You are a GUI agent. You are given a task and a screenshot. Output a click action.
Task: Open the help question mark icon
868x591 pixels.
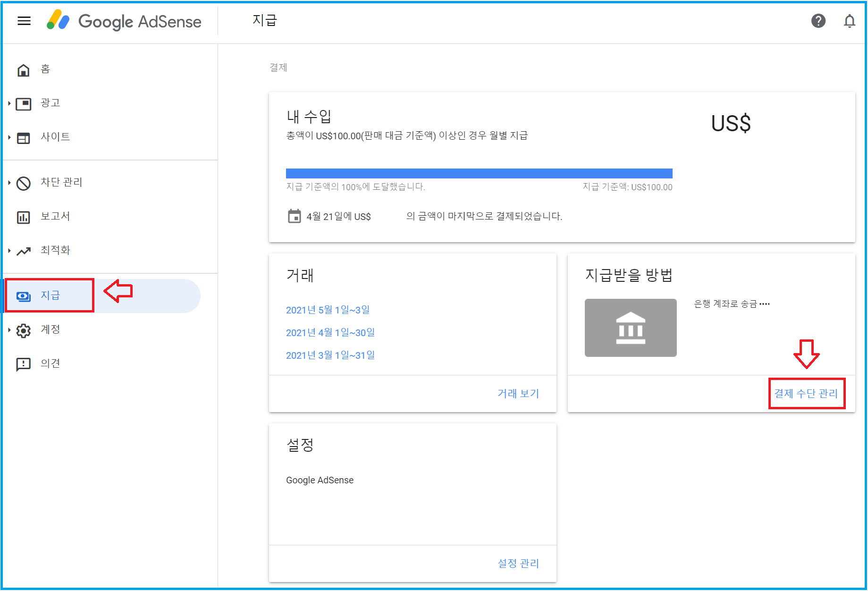(818, 21)
